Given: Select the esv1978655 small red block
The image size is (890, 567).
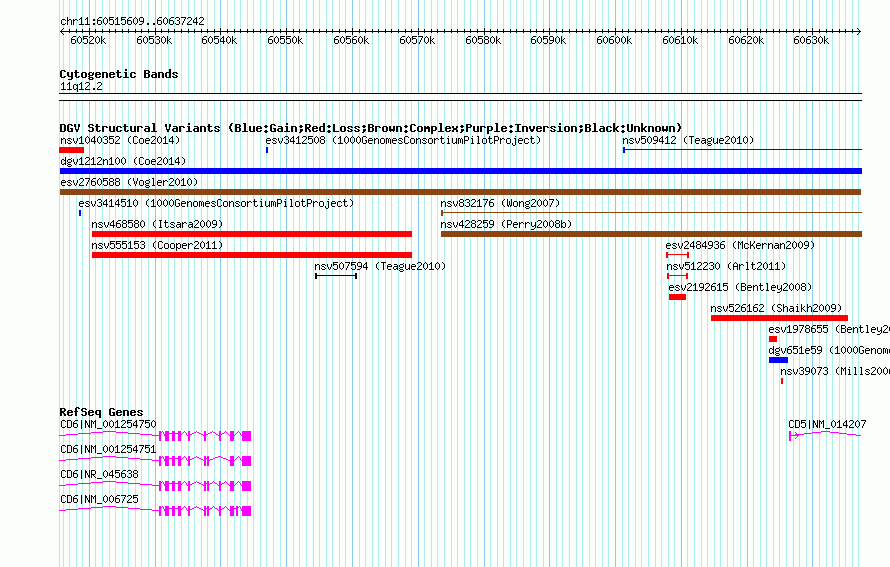Looking at the screenshot, I should (x=773, y=339).
